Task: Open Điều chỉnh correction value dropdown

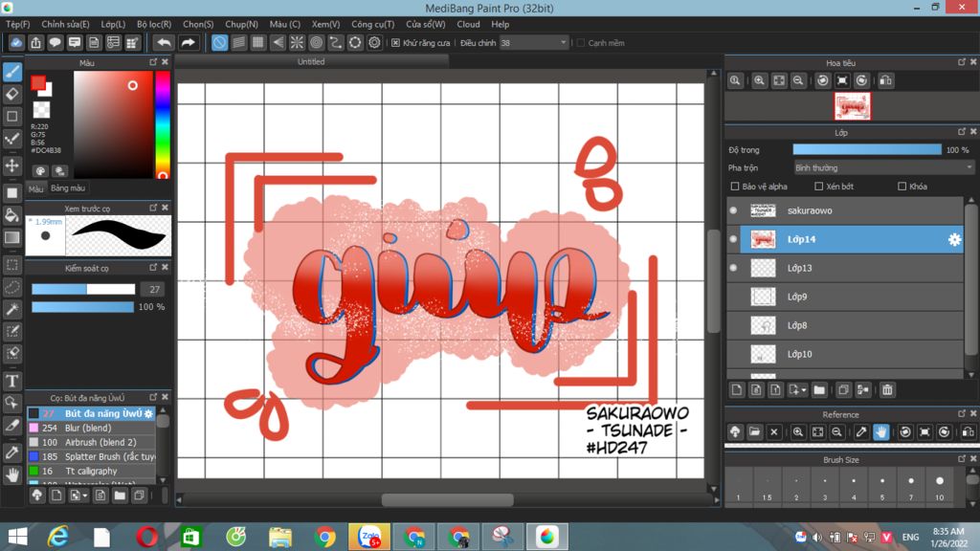Action: point(534,42)
